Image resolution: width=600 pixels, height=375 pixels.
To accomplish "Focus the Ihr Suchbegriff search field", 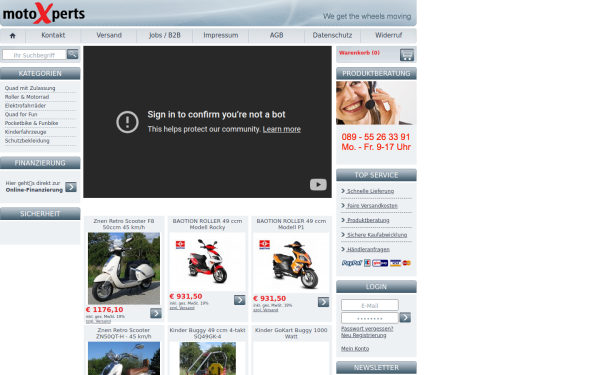I will [34, 55].
